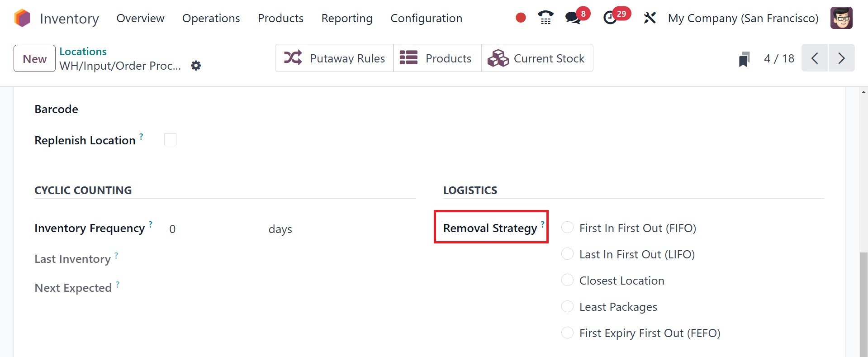
Task: Click the Putaway Rules button
Action: coord(334,58)
